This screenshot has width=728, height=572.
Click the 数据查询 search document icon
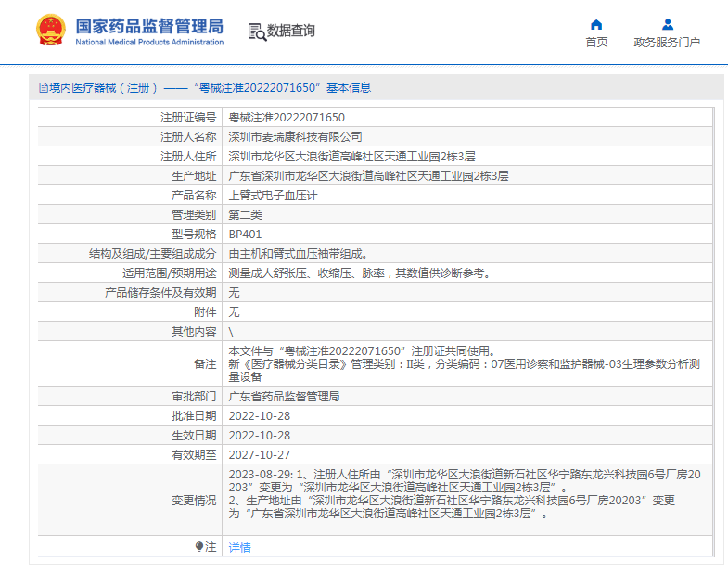click(x=257, y=32)
